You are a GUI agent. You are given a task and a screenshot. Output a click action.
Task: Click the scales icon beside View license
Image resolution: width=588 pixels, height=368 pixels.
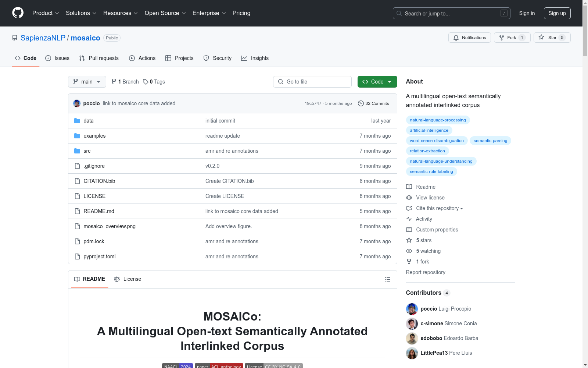409,198
